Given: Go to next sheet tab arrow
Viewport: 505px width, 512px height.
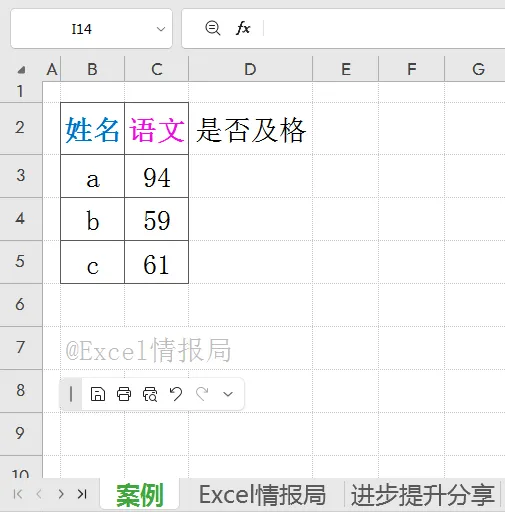Looking at the screenshot, I should (x=61, y=494).
